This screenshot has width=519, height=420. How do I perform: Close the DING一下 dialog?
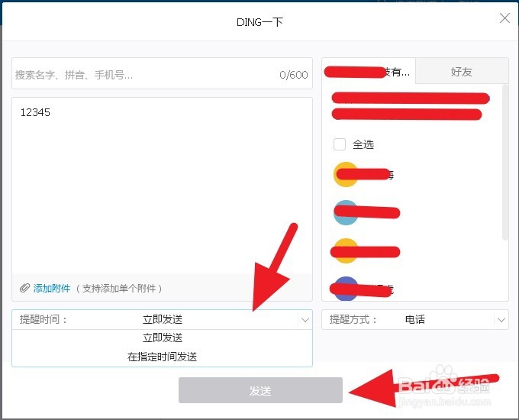[504, 18]
